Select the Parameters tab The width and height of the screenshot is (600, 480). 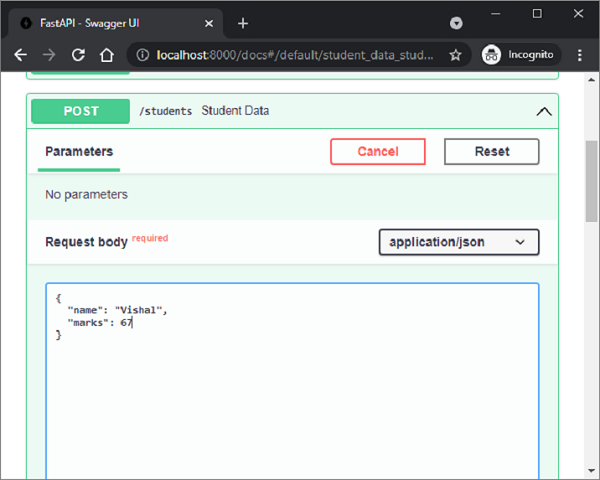pos(79,152)
